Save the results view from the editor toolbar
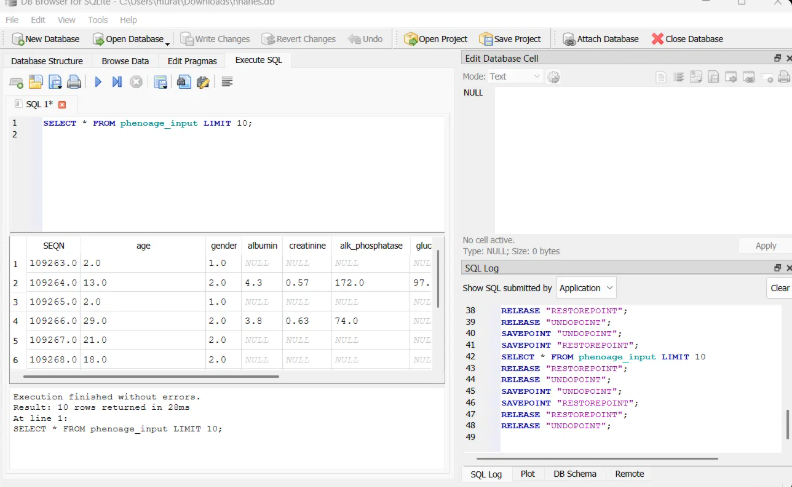 161,82
